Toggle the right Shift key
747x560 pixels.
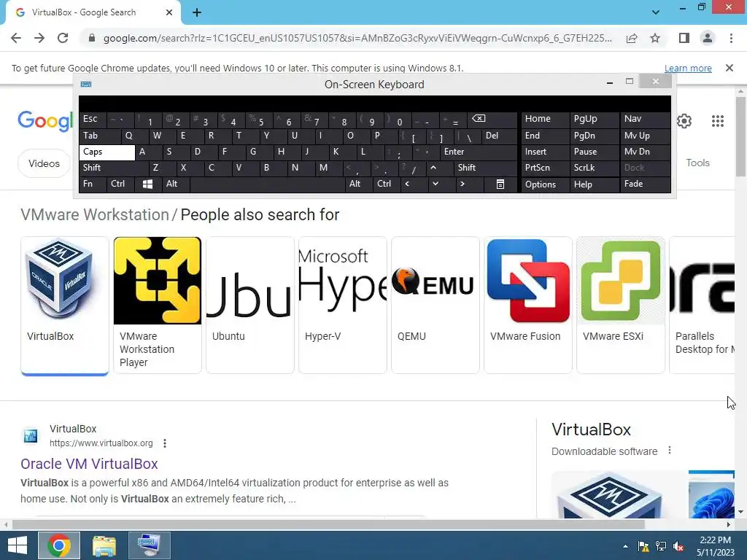pos(485,168)
